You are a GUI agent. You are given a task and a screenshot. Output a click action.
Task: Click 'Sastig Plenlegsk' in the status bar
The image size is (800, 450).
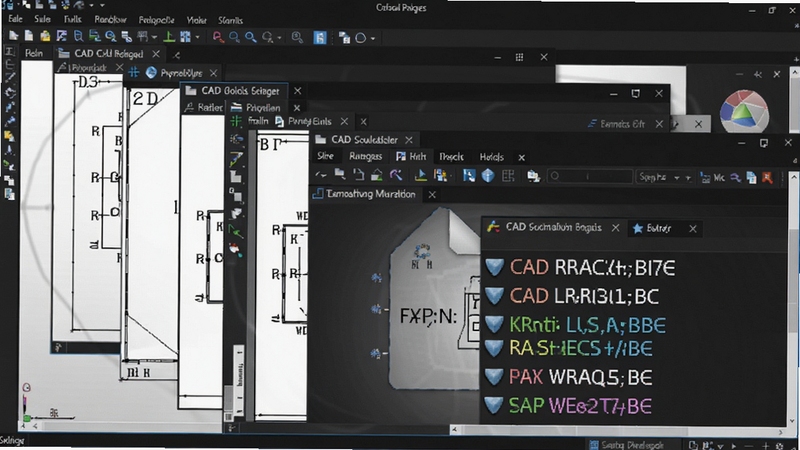click(x=627, y=445)
